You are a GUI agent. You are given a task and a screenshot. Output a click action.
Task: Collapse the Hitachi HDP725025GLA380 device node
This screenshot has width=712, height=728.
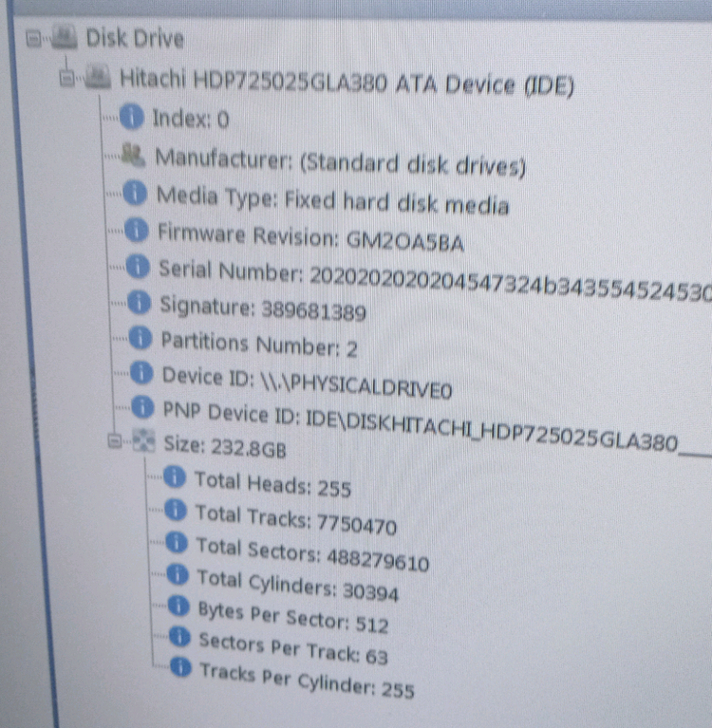(x=66, y=79)
